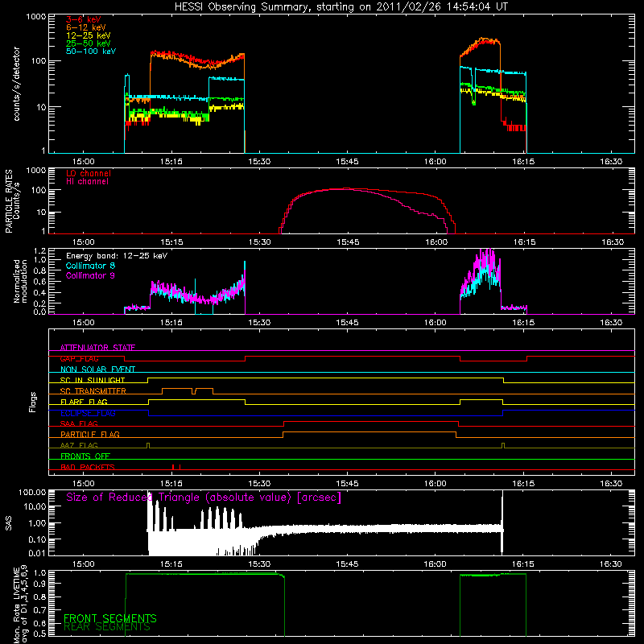Click the 1.2 tick on modulation axis
Image resolution: width=644 pixels, height=644 pixels.
[x=39, y=250]
